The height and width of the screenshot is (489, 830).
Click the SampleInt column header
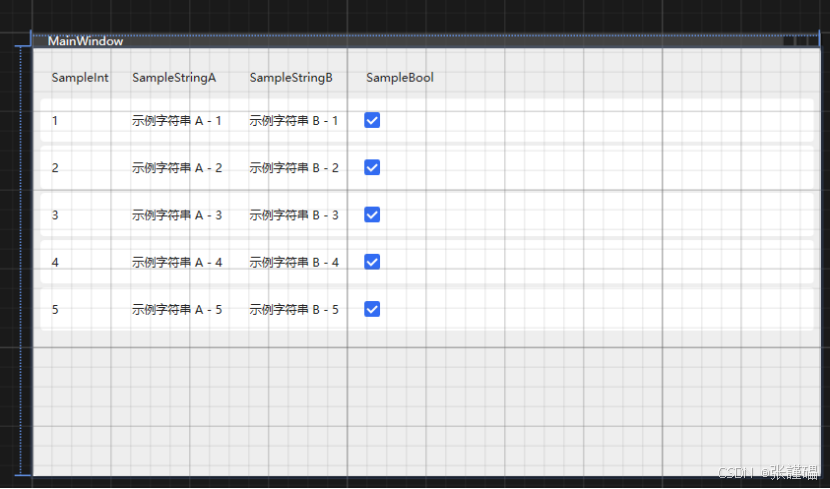80,78
